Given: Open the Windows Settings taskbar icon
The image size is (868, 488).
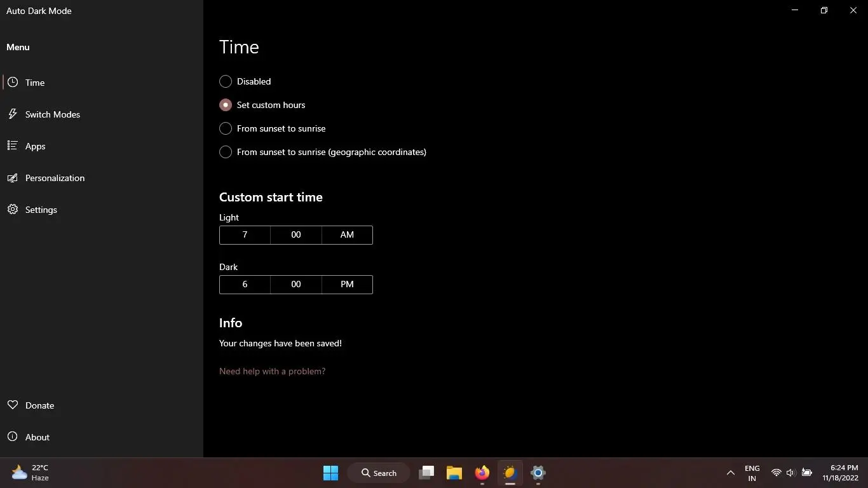Looking at the screenshot, I should [x=538, y=473].
